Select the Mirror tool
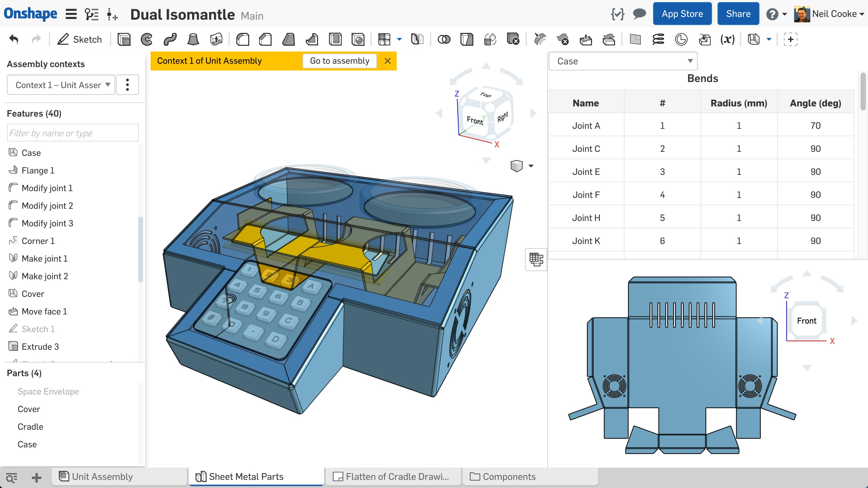This screenshot has height=488, width=868. coord(417,40)
